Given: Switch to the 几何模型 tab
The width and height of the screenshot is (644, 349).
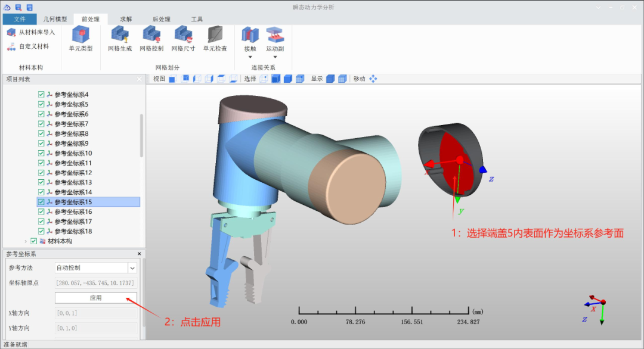Looking at the screenshot, I should click(55, 19).
